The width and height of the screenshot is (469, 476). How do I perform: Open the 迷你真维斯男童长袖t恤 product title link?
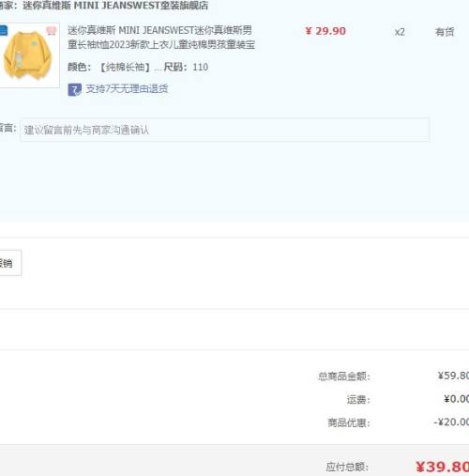[x=161, y=38]
